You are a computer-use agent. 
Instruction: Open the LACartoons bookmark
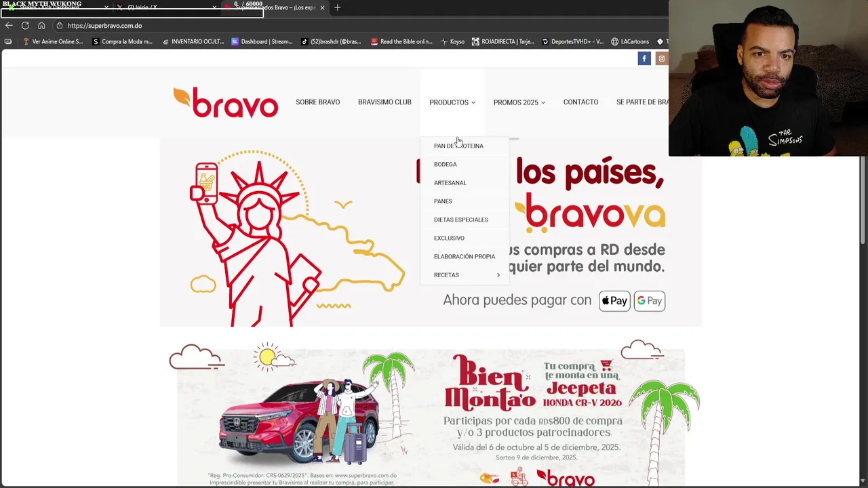tap(630, 41)
